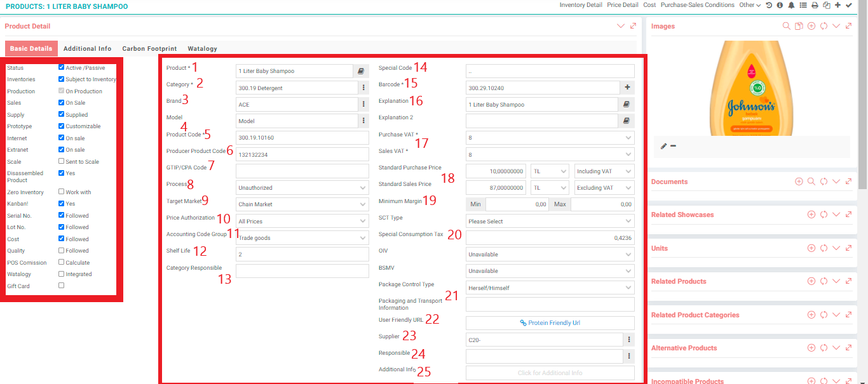Open the book icon beside Explanation field
Screen dimensions: 868x384
point(627,104)
